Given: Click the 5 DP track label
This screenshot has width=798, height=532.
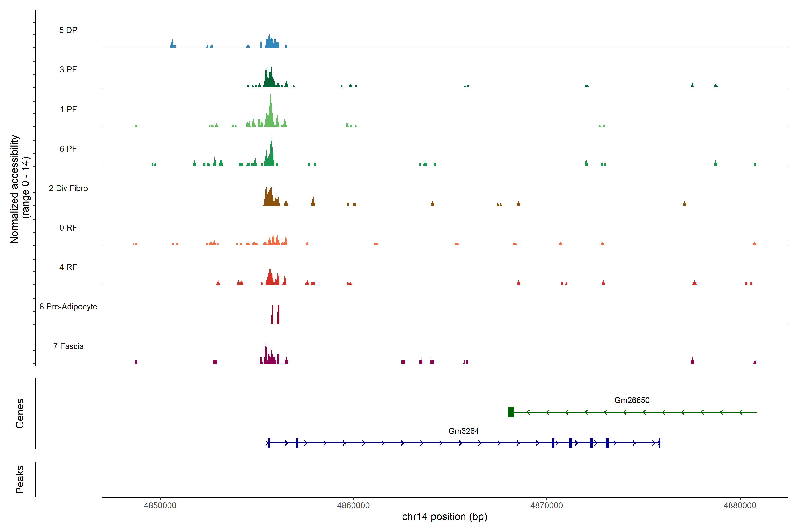Looking at the screenshot, I should pyautogui.click(x=68, y=30).
